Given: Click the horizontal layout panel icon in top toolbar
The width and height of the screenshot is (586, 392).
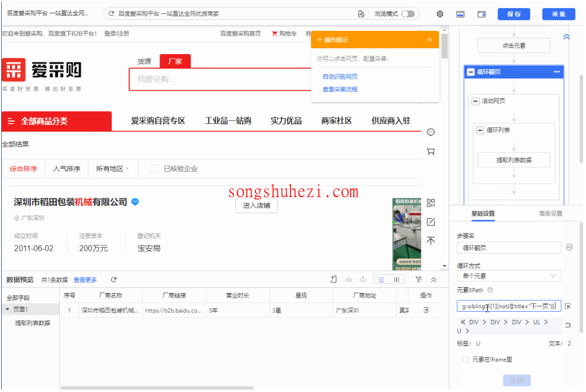Looking at the screenshot, I should pos(460,14).
